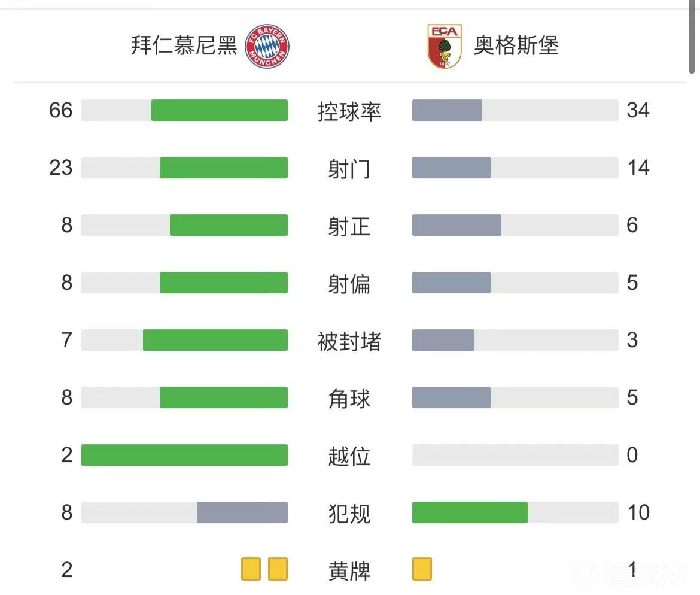Tap Augsburg's yellow card icon
700x595 pixels.
point(422,569)
